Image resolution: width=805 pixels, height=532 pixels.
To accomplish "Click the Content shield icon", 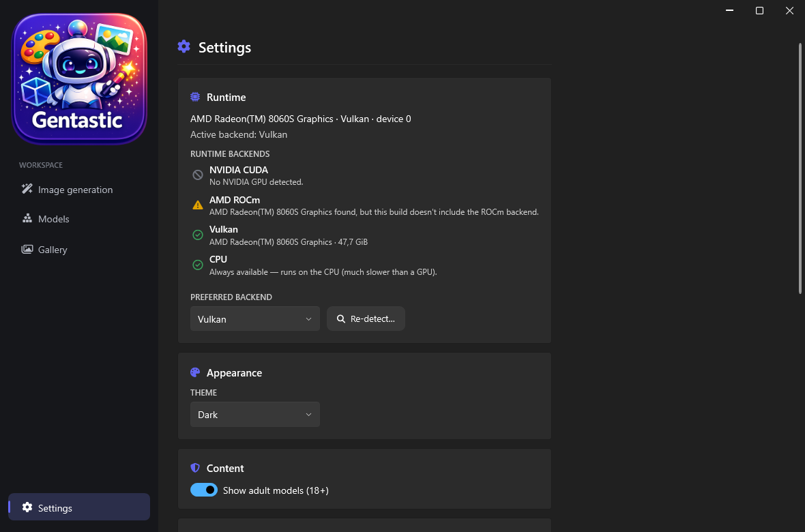I will click(x=195, y=468).
